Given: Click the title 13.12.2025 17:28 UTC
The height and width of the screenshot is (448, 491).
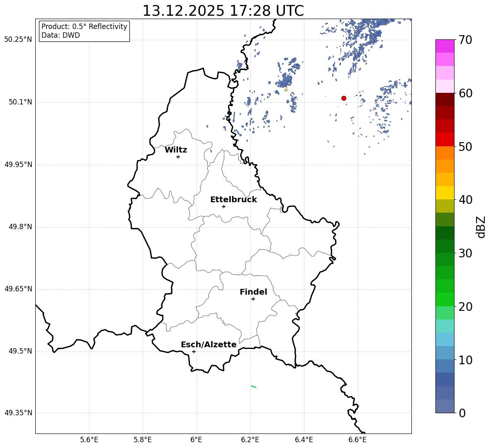Looking at the screenshot, I should pos(223,11).
